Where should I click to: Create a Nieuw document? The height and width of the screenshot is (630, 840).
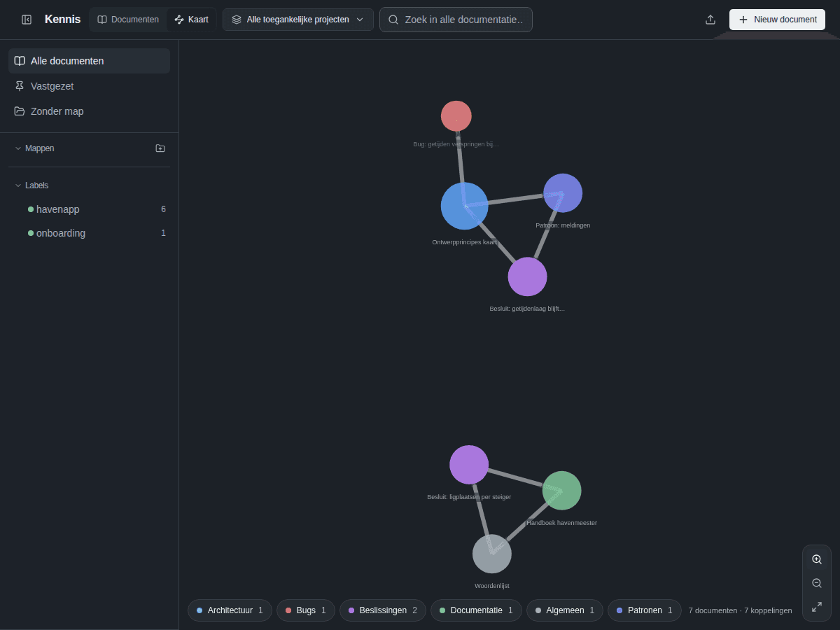pyautogui.click(x=777, y=20)
